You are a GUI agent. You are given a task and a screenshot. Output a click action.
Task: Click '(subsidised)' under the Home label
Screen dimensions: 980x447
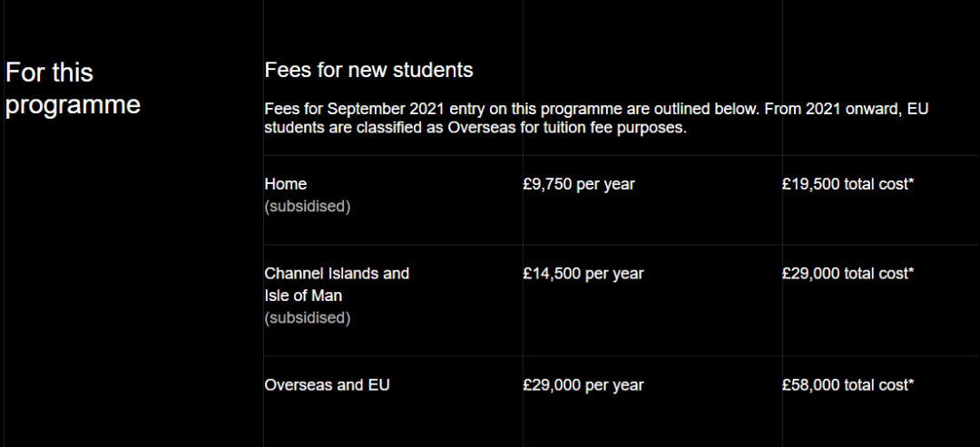[x=307, y=207]
